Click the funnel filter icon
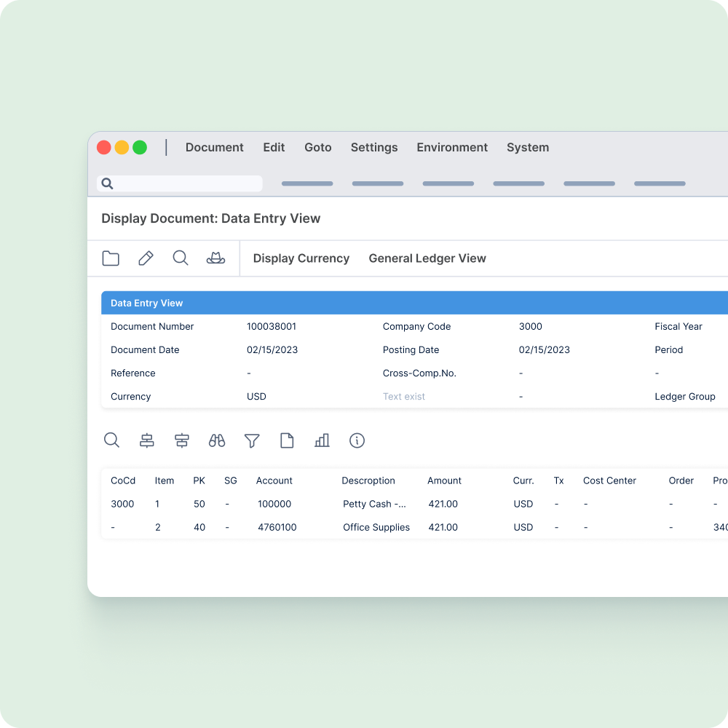Viewport: 728px width, 728px height. [x=252, y=440]
